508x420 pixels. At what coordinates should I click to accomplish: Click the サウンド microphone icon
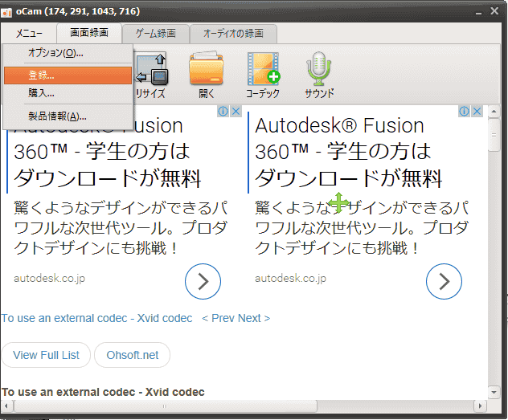point(319,68)
